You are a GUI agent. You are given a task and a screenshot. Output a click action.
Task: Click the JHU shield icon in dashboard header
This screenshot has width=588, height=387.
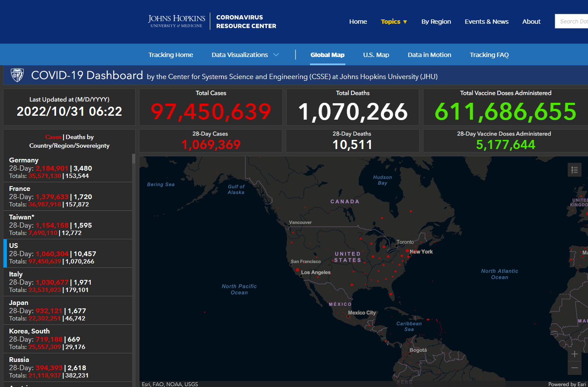coord(17,75)
